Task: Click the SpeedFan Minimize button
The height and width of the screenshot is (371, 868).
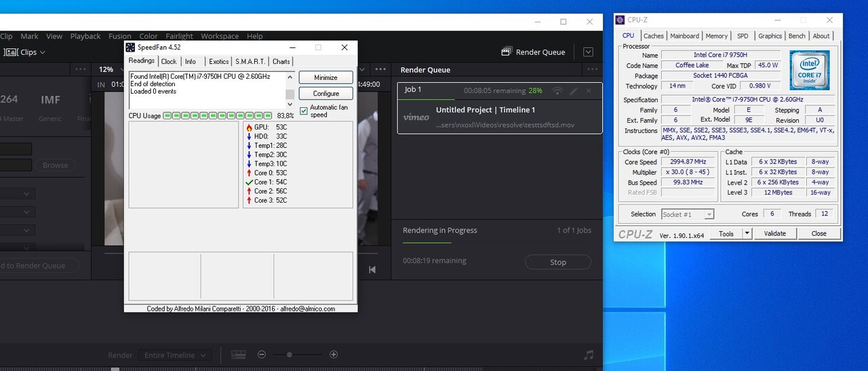Action: click(x=325, y=77)
